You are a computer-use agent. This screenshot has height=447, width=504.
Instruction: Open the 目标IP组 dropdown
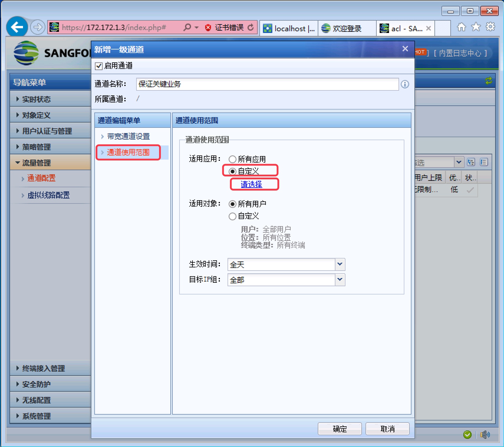coord(340,279)
